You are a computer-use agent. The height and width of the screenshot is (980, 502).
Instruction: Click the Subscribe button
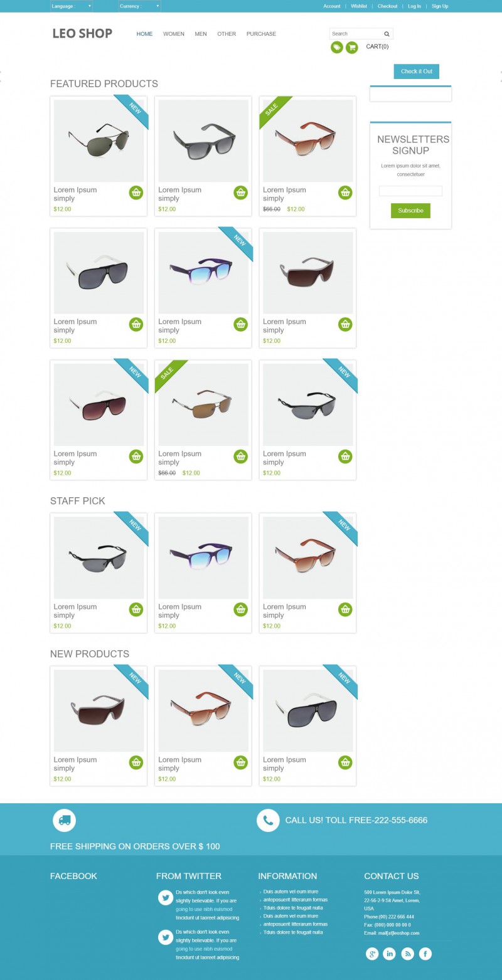(x=410, y=211)
